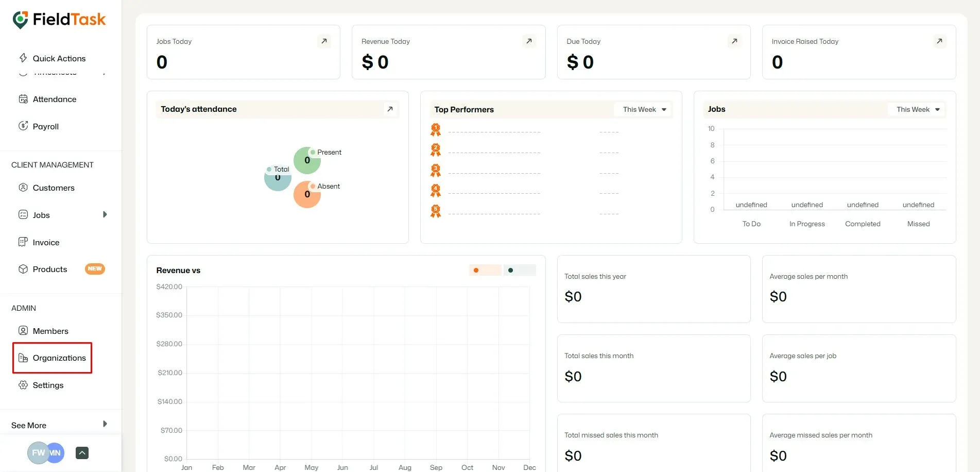Click See More label
This screenshot has width=980, height=472.
pyautogui.click(x=29, y=425)
